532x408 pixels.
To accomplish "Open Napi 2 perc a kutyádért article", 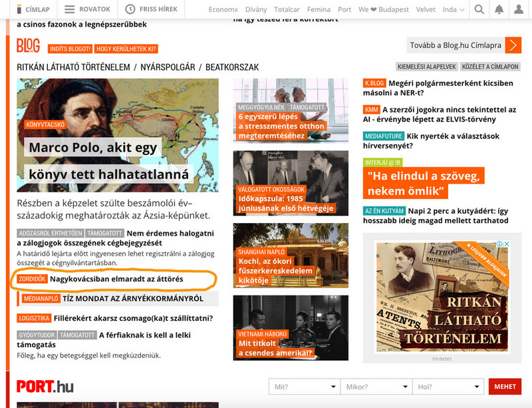I will (436, 216).
